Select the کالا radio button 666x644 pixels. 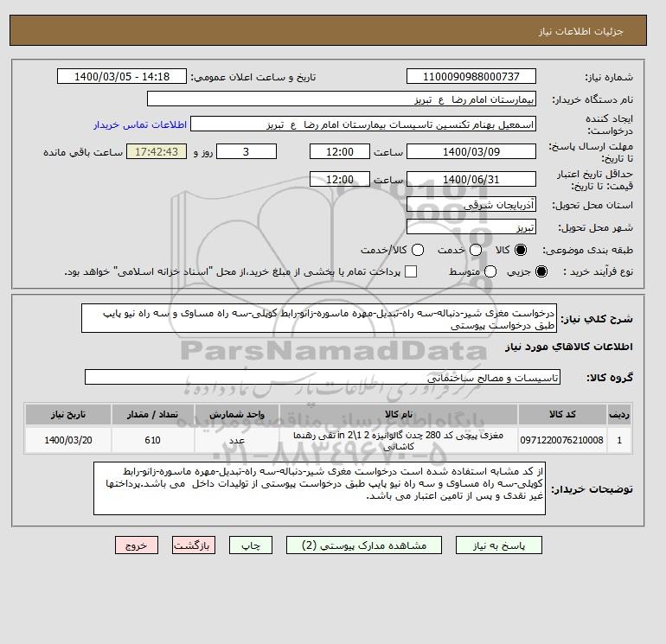pos(521,250)
